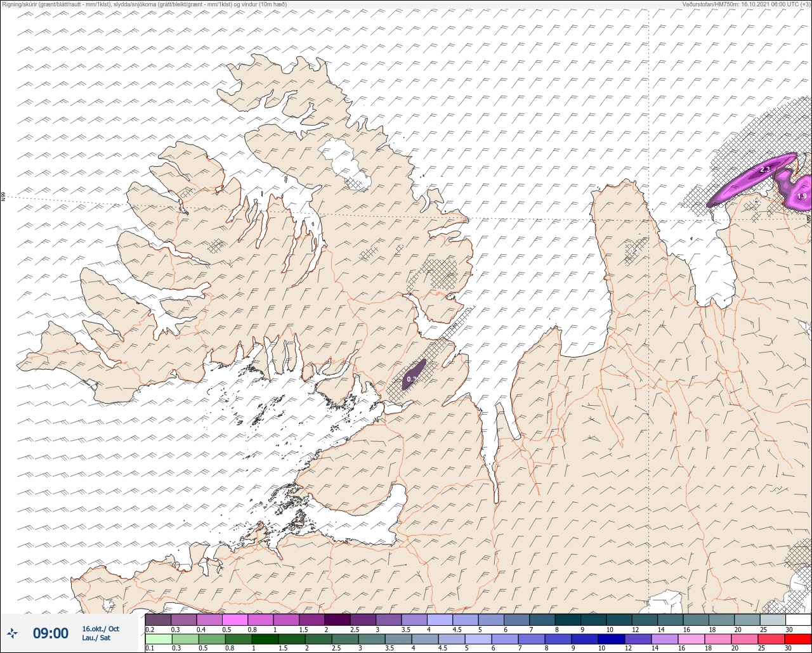
Task: Click the N99 latitude label at the left edge
Action: [x=3, y=197]
